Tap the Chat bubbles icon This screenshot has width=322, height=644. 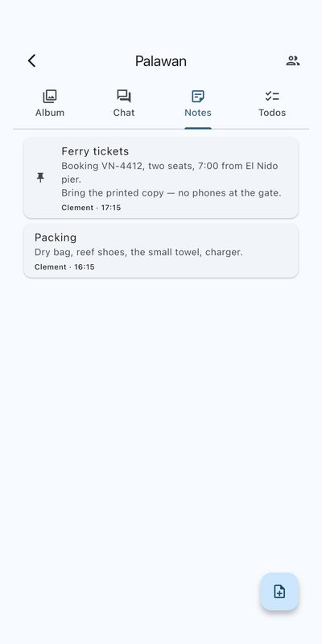point(124,97)
